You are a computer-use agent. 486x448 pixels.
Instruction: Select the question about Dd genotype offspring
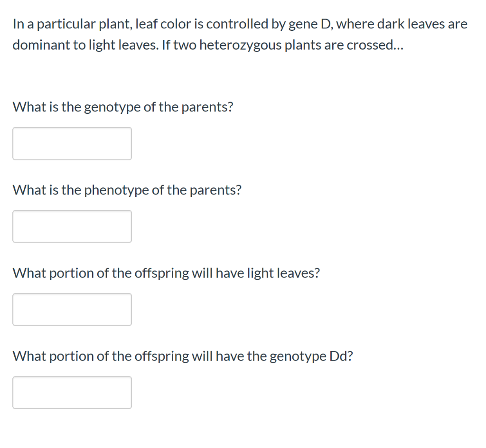(183, 356)
